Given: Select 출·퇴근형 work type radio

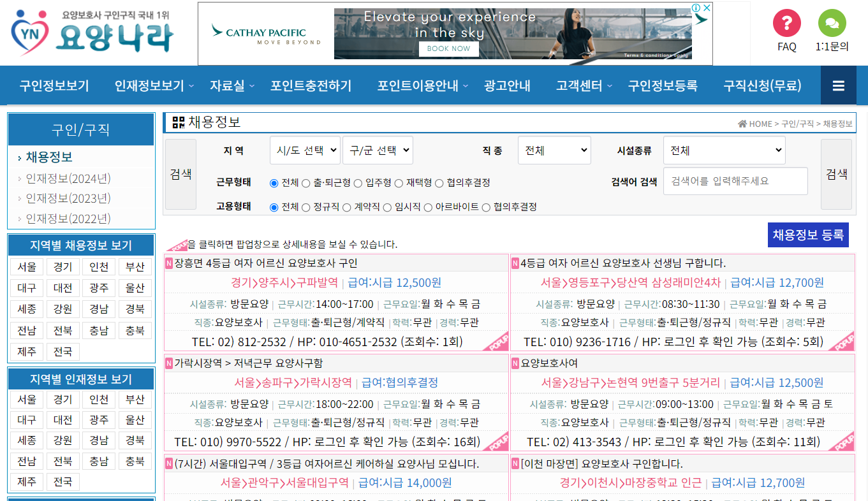Looking at the screenshot, I should [306, 183].
